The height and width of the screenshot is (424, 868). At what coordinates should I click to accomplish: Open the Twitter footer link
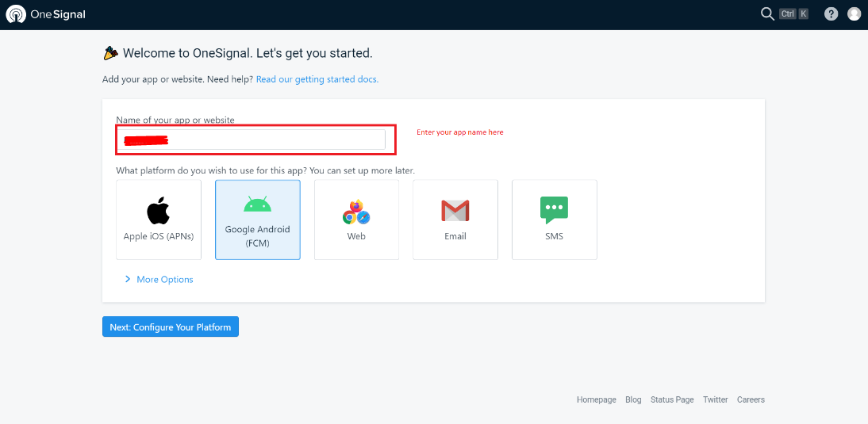(x=715, y=400)
